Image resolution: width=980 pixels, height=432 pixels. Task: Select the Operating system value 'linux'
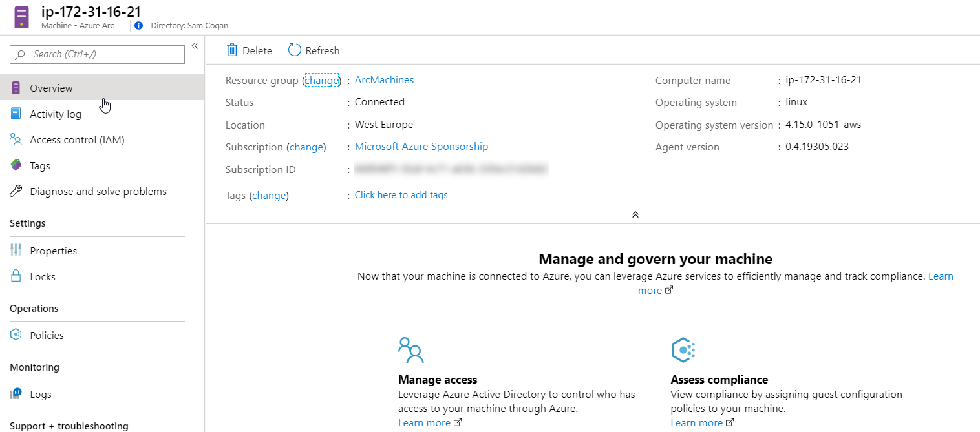[x=796, y=102]
